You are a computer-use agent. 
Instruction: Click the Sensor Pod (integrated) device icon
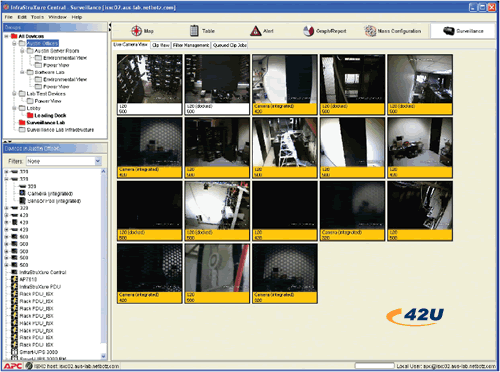pos(22,201)
